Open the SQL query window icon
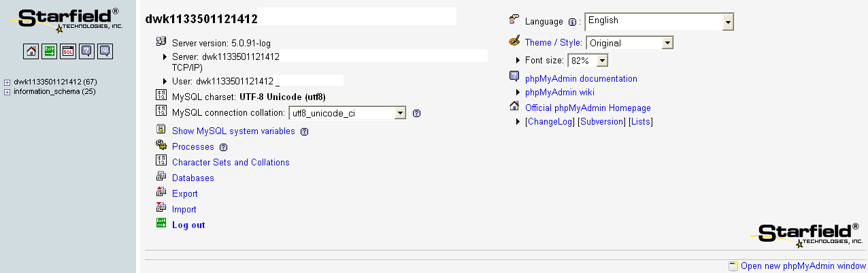Screen dimensions: 868x273 click(x=67, y=50)
